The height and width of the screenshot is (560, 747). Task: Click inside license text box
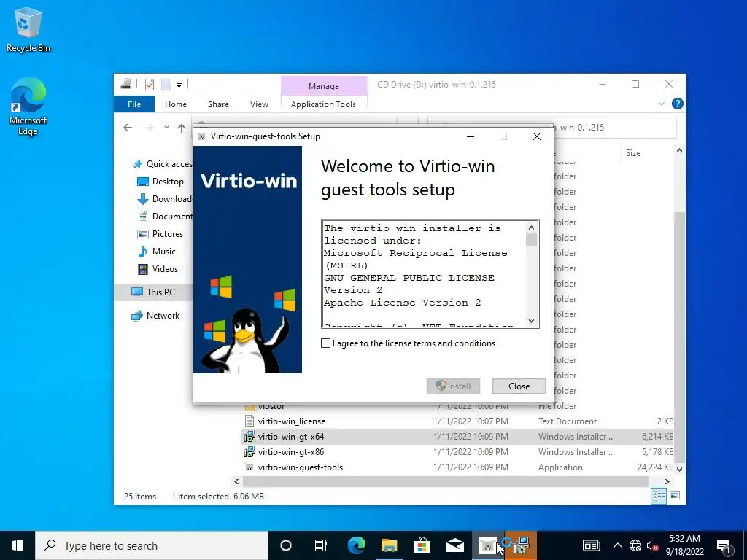(x=424, y=274)
